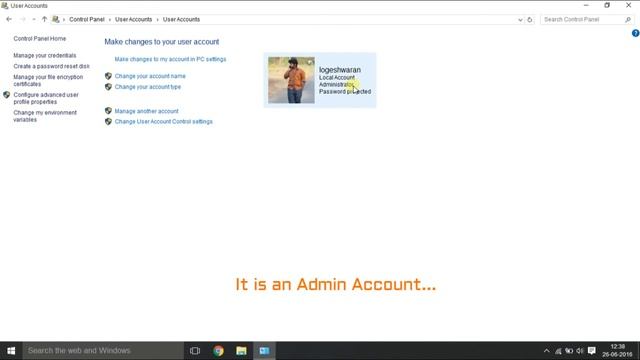Launch Google Chrome from the taskbar
Image resolution: width=640 pixels, height=360 pixels.
(x=218, y=351)
